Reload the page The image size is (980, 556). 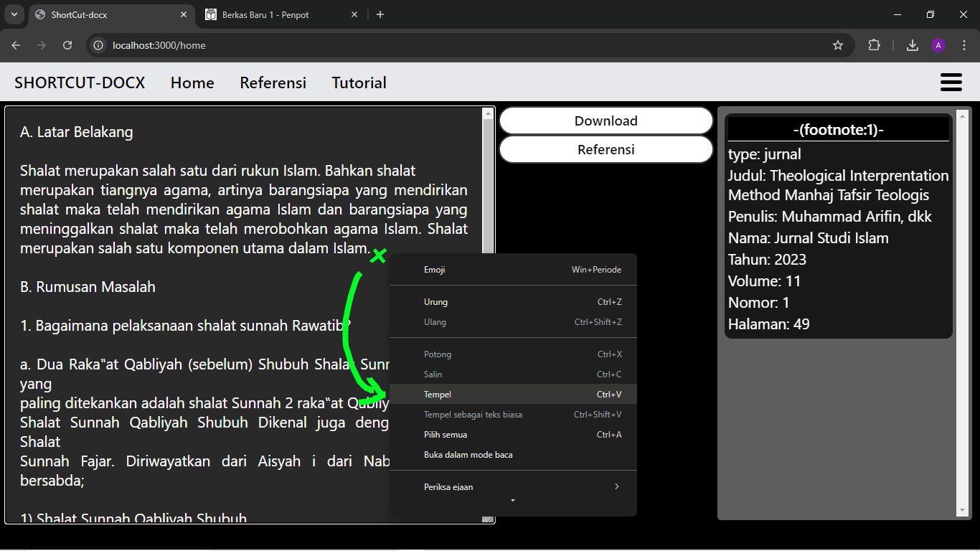(x=67, y=45)
